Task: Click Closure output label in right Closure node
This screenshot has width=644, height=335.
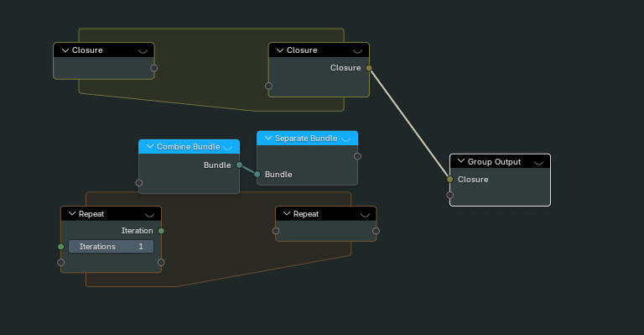Action: 345,68
